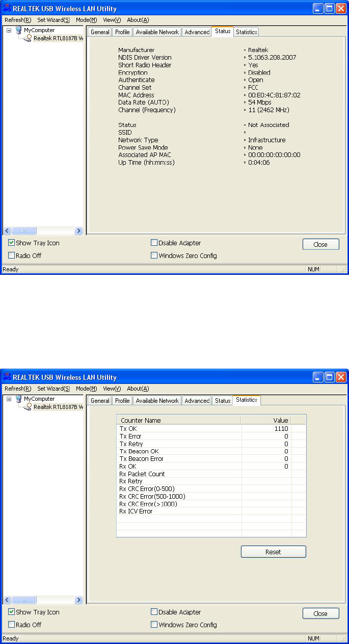Click the 0:04:06 up time value
The width and height of the screenshot is (349, 644).
pyautogui.click(x=259, y=162)
